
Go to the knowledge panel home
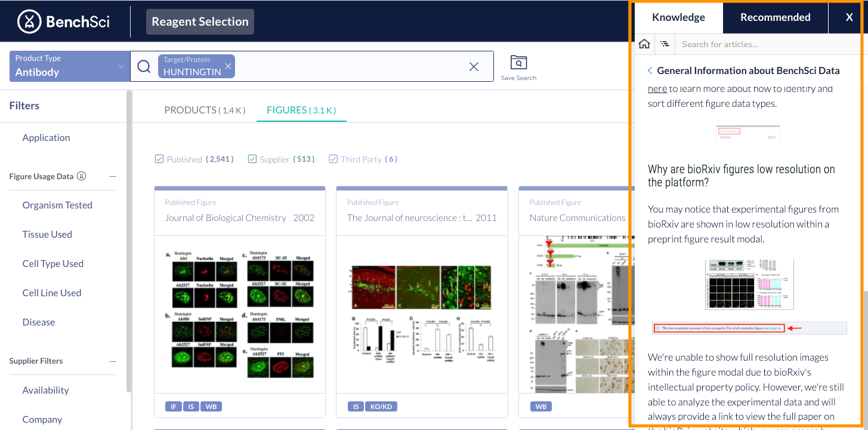click(x=644, y=44)
